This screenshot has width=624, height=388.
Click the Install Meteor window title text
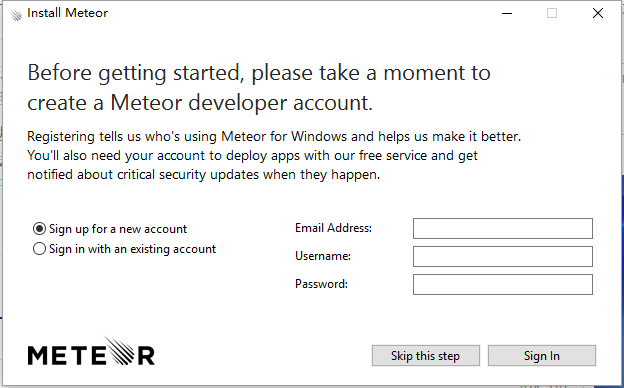67,13
